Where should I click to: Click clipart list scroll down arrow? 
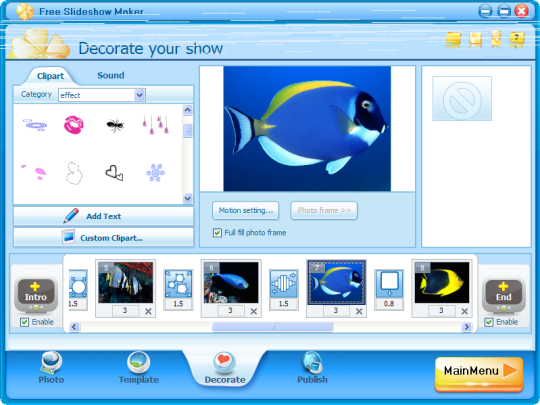pos(187,198)
